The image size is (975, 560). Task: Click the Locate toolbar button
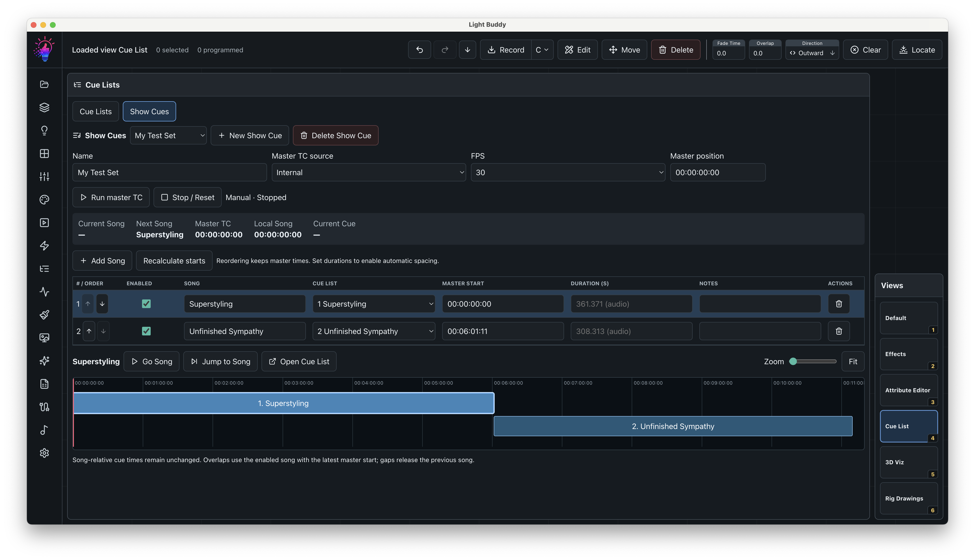[917, 50]
